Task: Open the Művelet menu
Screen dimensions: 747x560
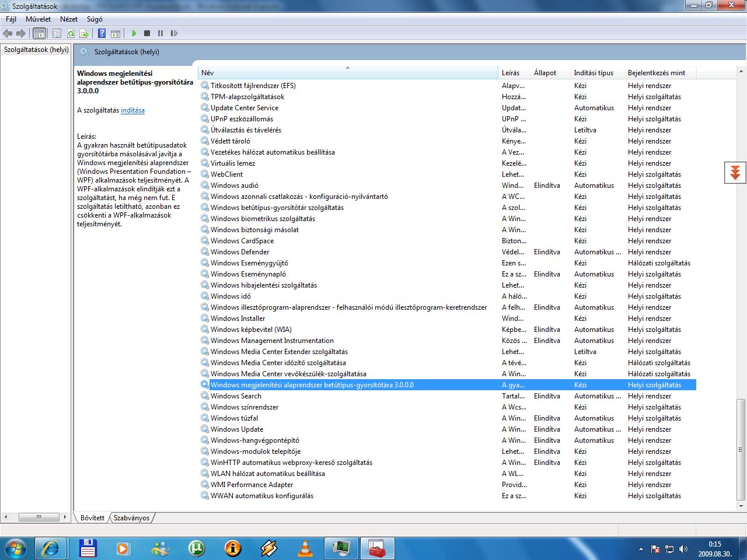Action: click(x=38, y=19)
